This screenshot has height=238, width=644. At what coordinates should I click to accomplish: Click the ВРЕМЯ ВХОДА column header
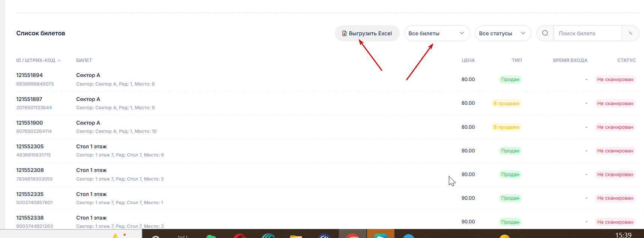(x=570, y=60)
